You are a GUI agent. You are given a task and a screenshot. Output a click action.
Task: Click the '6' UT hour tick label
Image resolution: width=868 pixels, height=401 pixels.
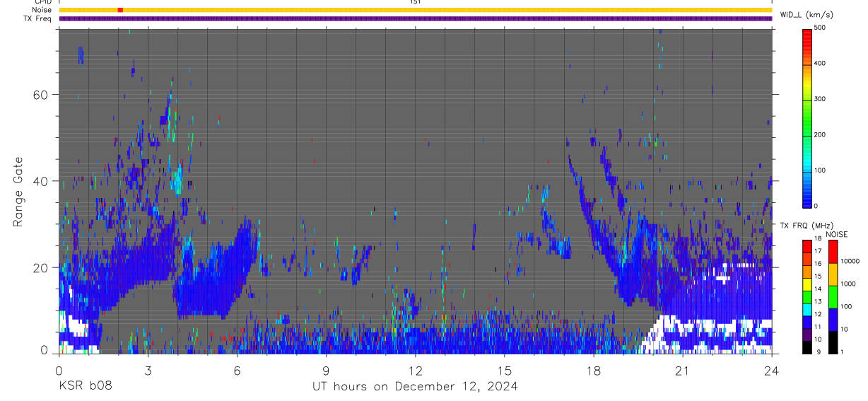pos(237,370)
